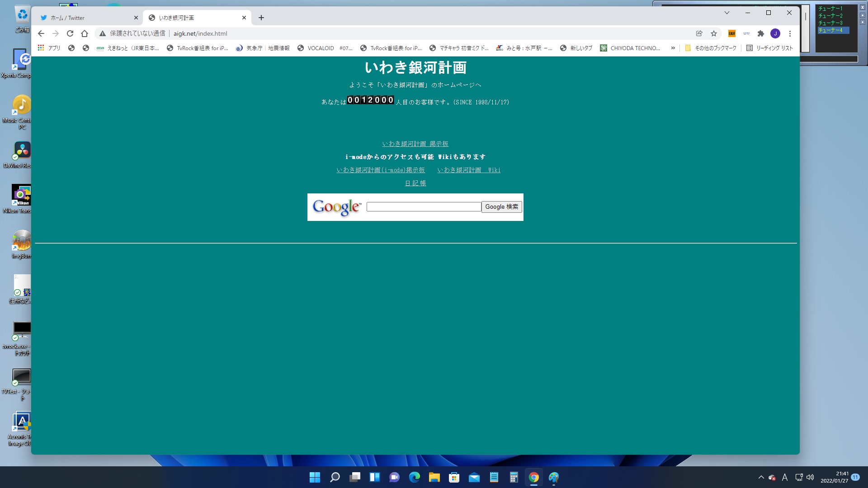Open the えきねっと bookmark
This screenshot has width=868, height=488.
point(128,48)
